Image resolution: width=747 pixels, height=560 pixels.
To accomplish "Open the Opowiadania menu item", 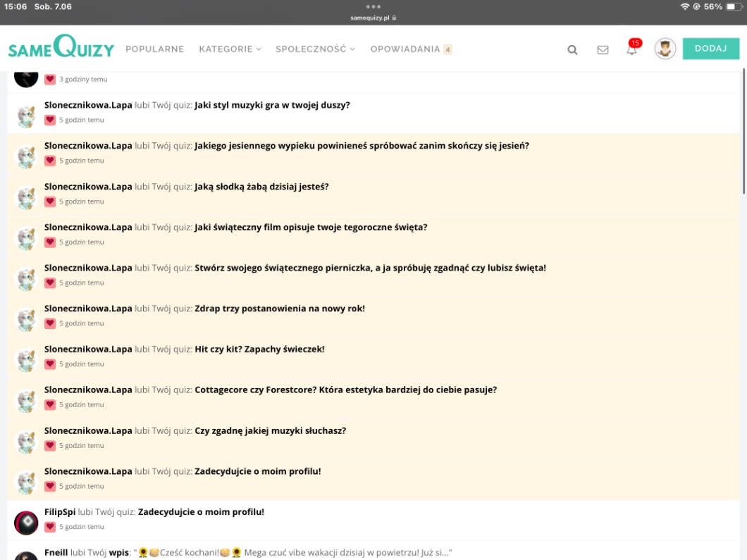I will pyautogui.click(x=405, y=49).
